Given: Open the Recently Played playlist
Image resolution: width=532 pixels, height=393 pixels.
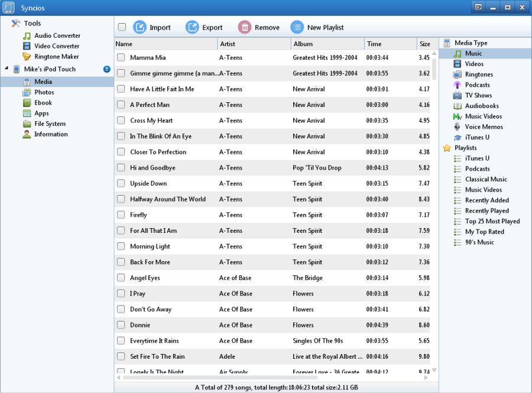Looking at the screenshot, I should (x=487, y=211).
